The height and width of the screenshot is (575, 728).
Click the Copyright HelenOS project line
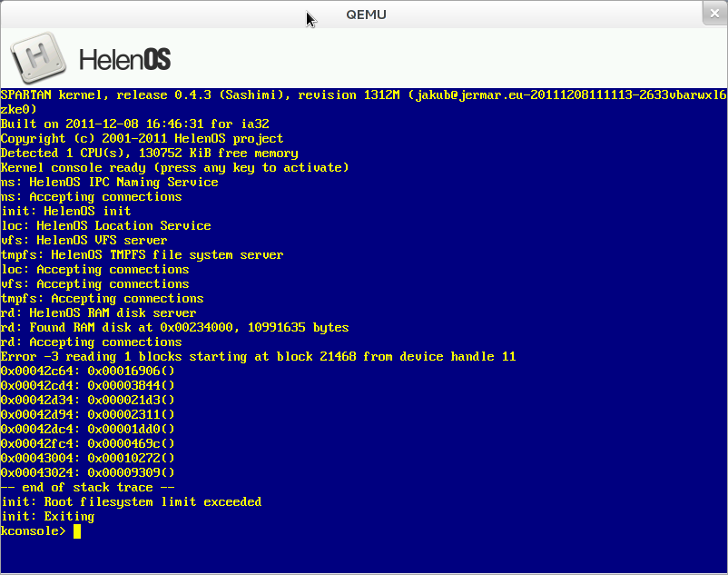pos(142,139)
